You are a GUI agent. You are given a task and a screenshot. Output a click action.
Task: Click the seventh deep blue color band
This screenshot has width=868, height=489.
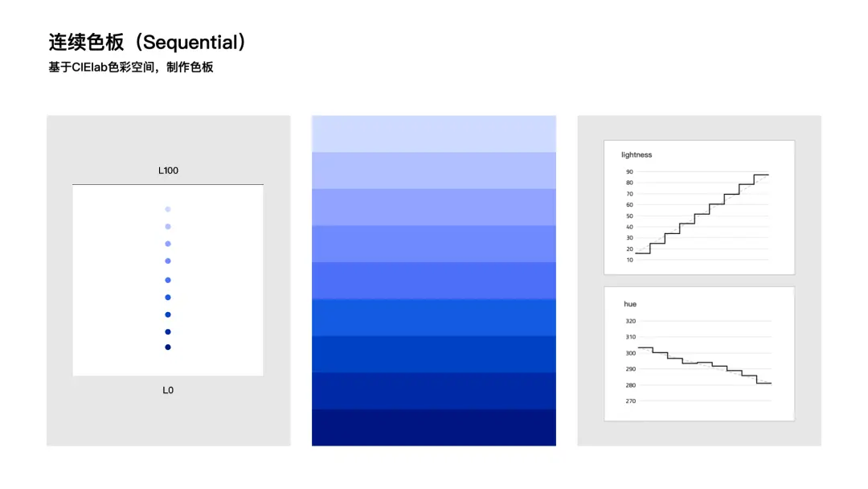click(433, 354)
